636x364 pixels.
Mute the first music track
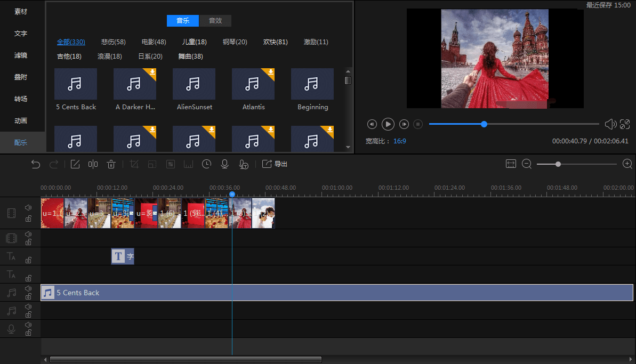28,289
